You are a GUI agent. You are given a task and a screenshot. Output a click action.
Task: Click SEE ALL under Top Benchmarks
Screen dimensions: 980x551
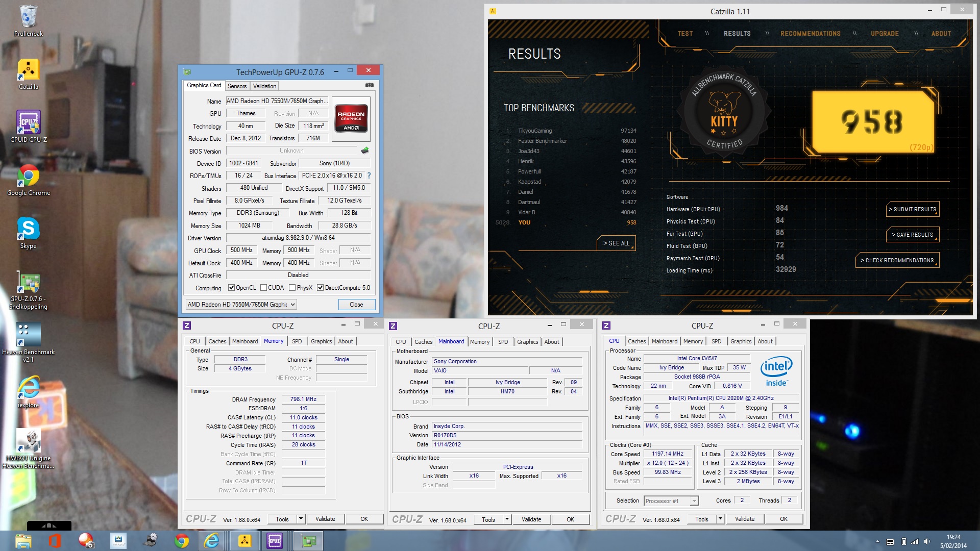616,243
